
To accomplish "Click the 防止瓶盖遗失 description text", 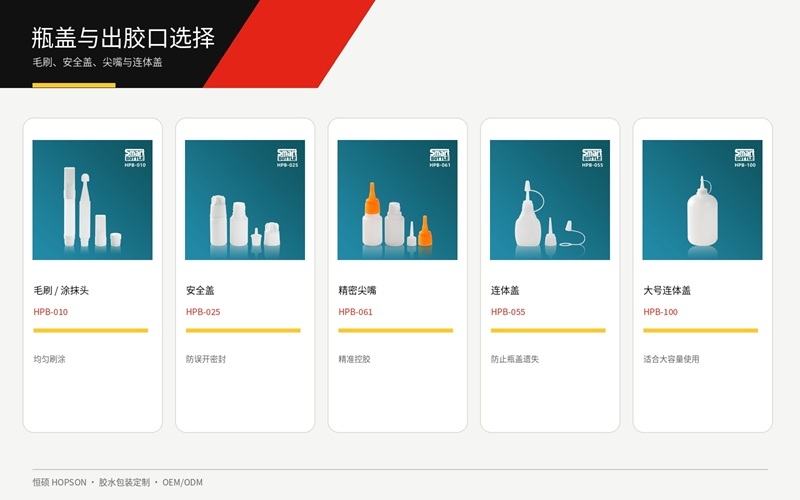I will (515, 359).
